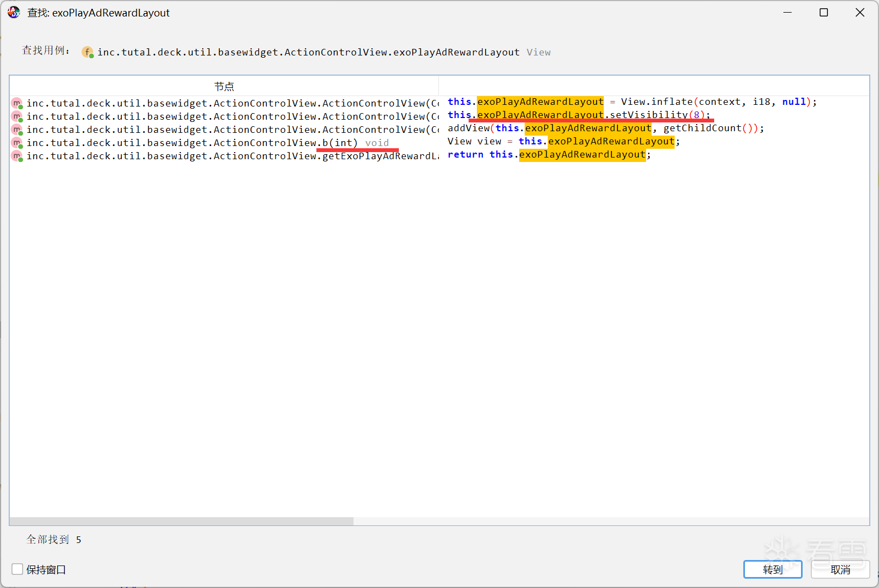The height and width of the screenshot is (588, 879).
Task: Click the 节点 column header
Action: [x=224, y=86]
